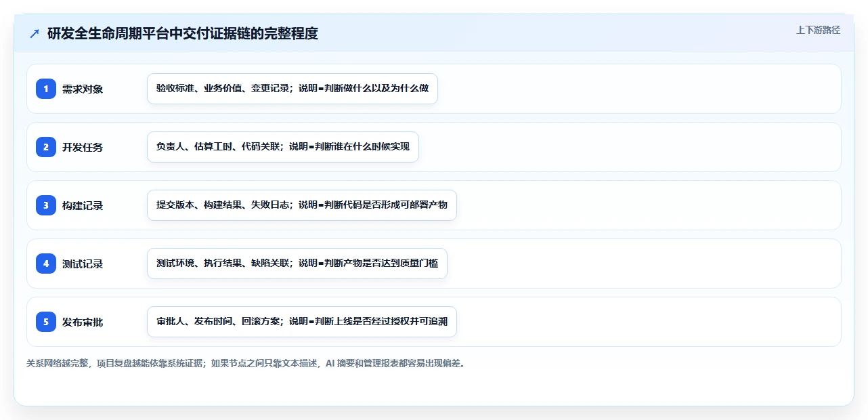Click the 测试记录 label
868x420 pixels.
point(83,264)
